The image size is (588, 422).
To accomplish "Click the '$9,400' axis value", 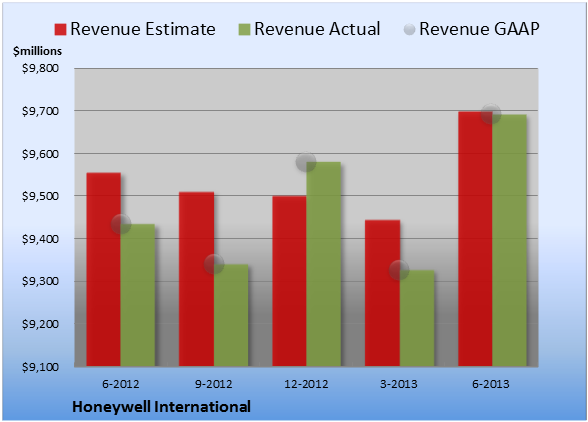I will tap(40, 239).
